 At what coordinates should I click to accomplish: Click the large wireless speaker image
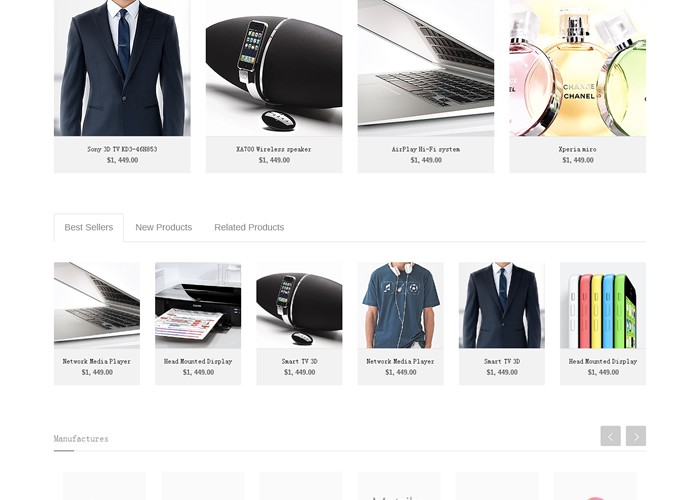click(x=274, y=68)
